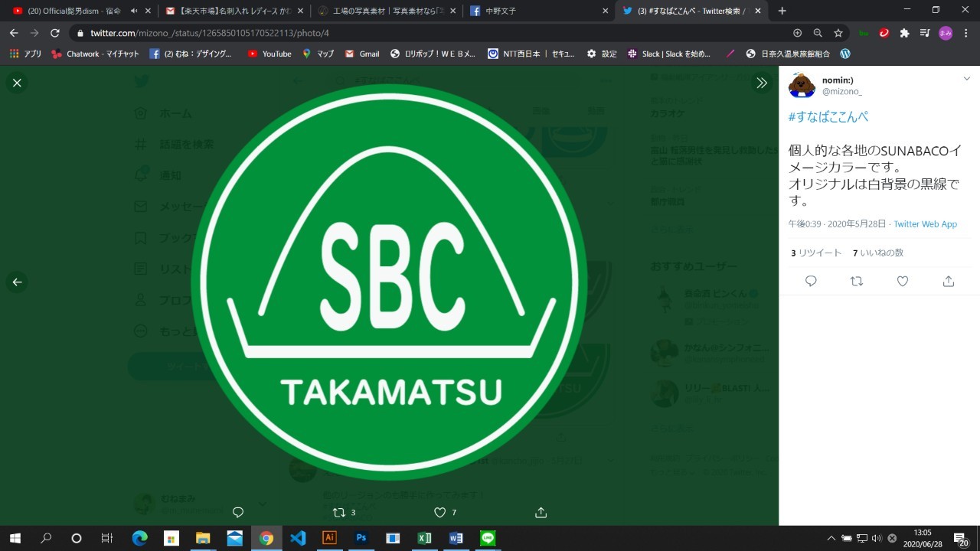
Task: Share the tweet using the icon below the photo
Action: point(541,512)
